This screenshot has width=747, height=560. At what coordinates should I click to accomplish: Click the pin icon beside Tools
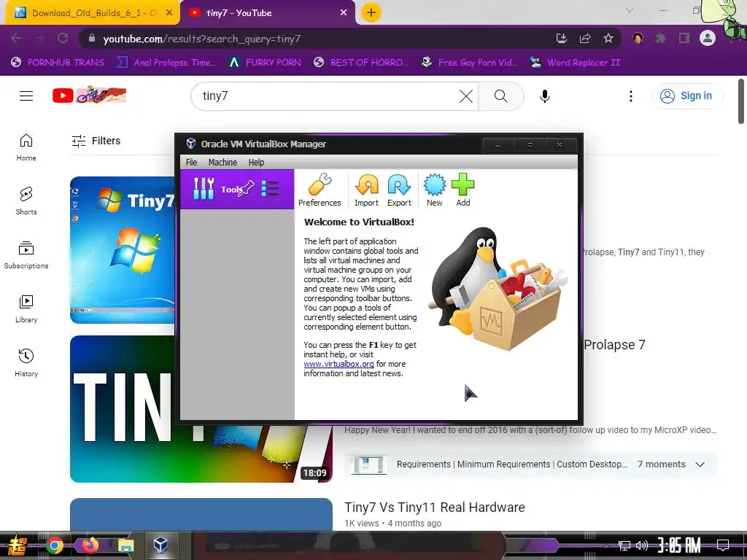247,189
